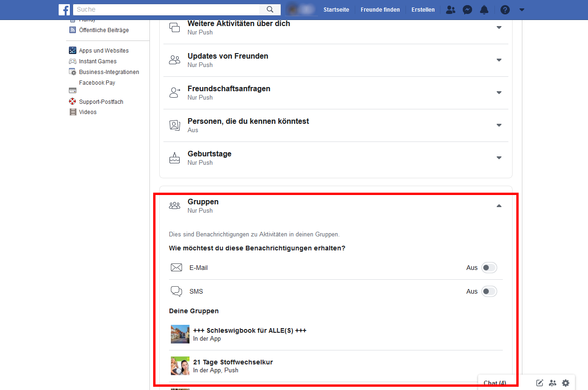Open the friend requests icon
The height and width of the screenshot is (390, 588).
click(x=450, y=9)
